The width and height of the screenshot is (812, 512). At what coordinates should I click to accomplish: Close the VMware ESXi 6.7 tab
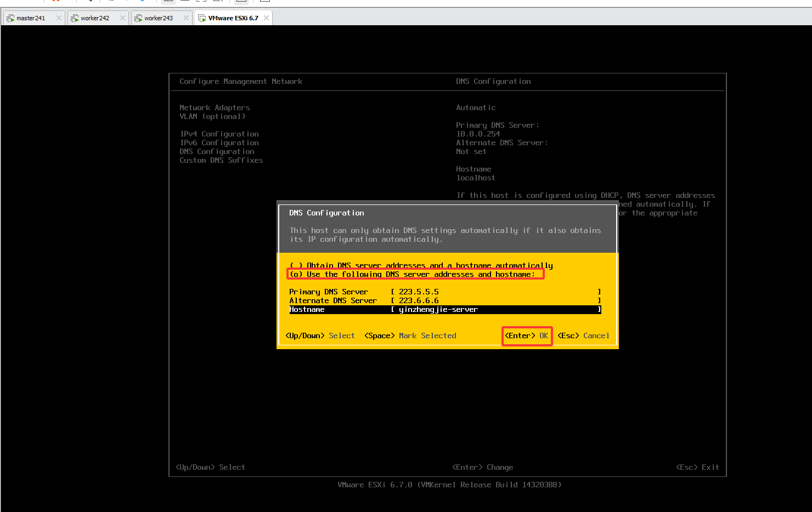[x=266, y=18]
